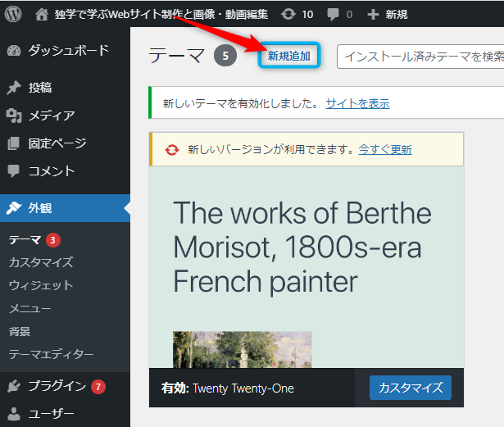Image resolution: width=504 pixels, height=427 pixels.
Task: Click the コメント speech bubble icon in sidebar
Action: point(13,171)
